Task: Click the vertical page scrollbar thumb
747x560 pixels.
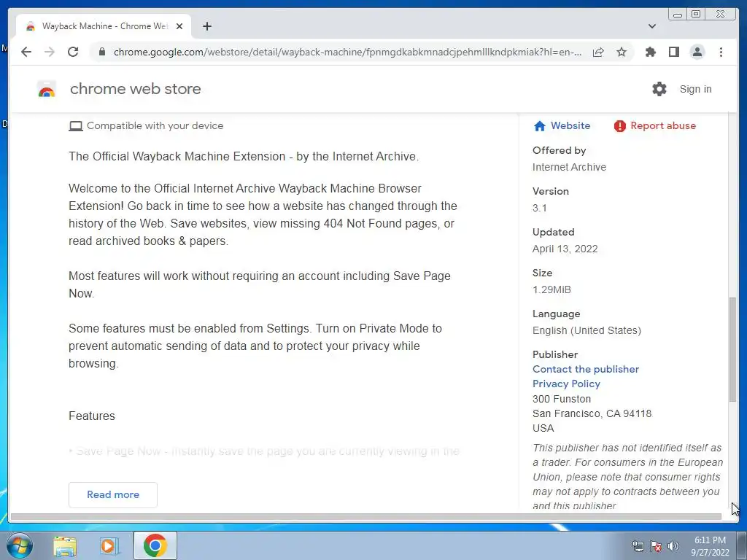Action: [732, 350]
